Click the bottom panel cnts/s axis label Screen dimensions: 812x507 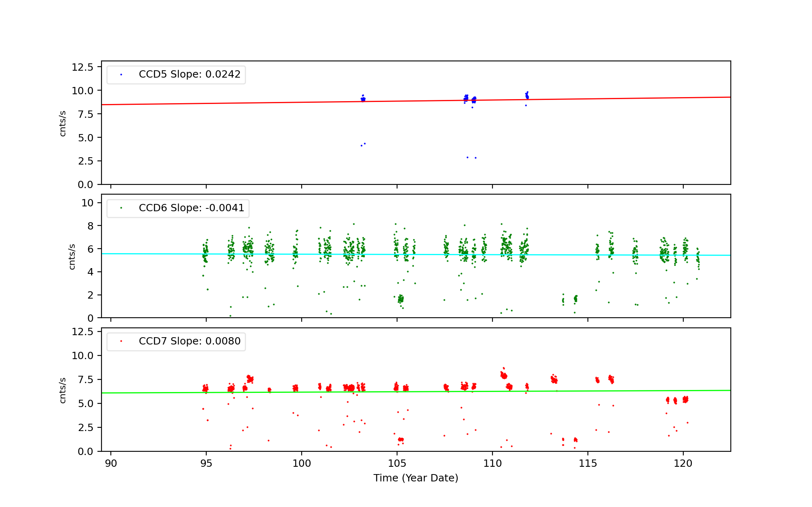[x=63, y=390]
